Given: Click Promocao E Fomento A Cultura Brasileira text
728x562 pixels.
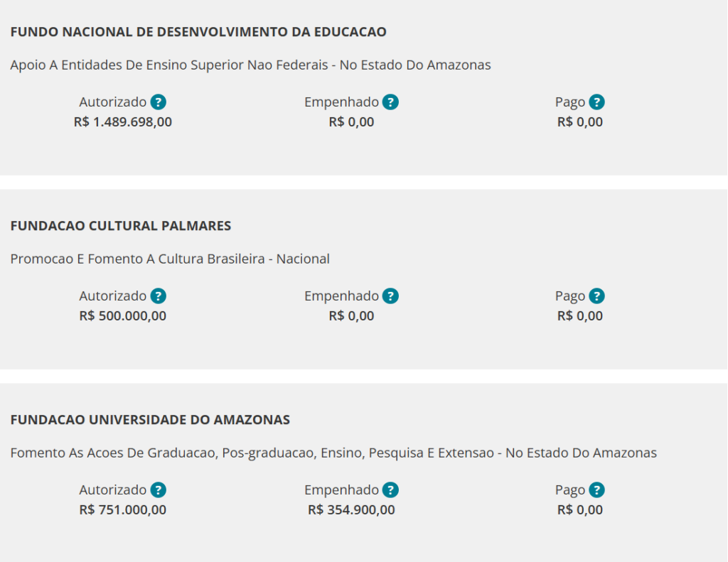Looking at the screenshot, I should tap(170, 259).
